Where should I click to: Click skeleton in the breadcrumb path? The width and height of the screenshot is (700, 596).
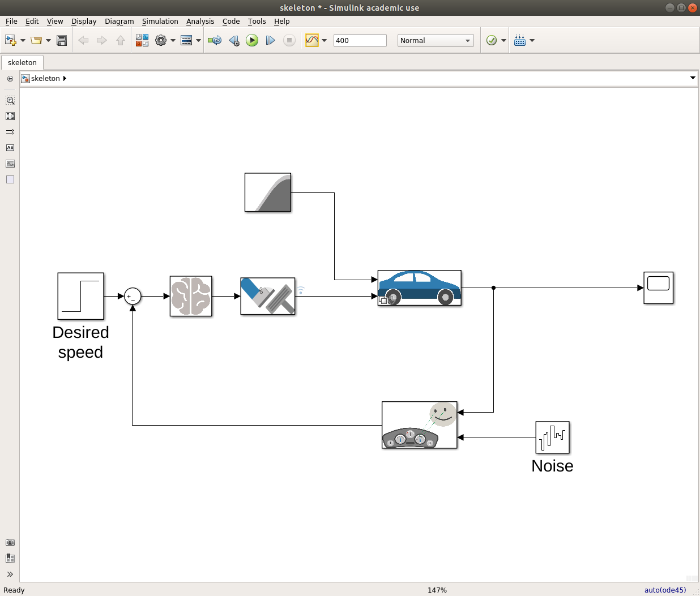(45, 78)
